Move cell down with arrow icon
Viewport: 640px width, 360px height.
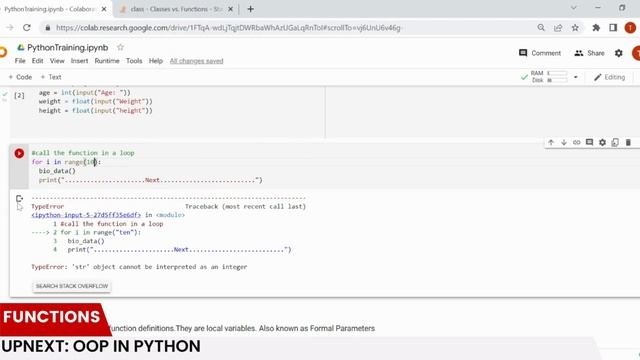pos(564,142)
